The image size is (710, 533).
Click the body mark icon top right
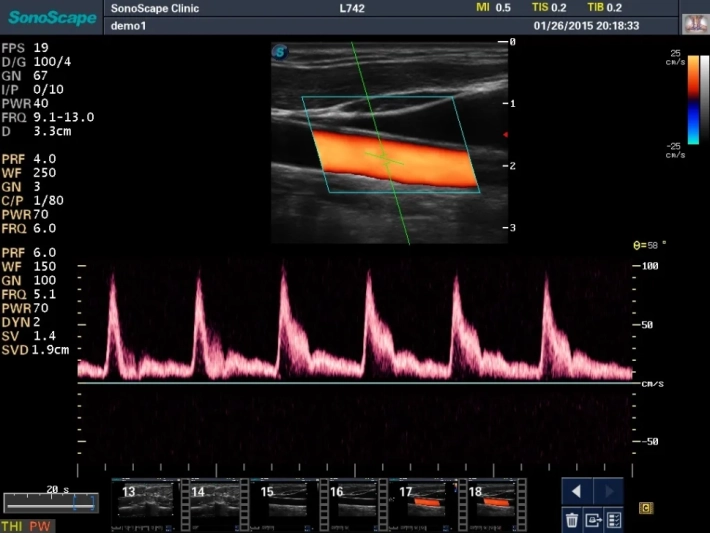point(694,24)
